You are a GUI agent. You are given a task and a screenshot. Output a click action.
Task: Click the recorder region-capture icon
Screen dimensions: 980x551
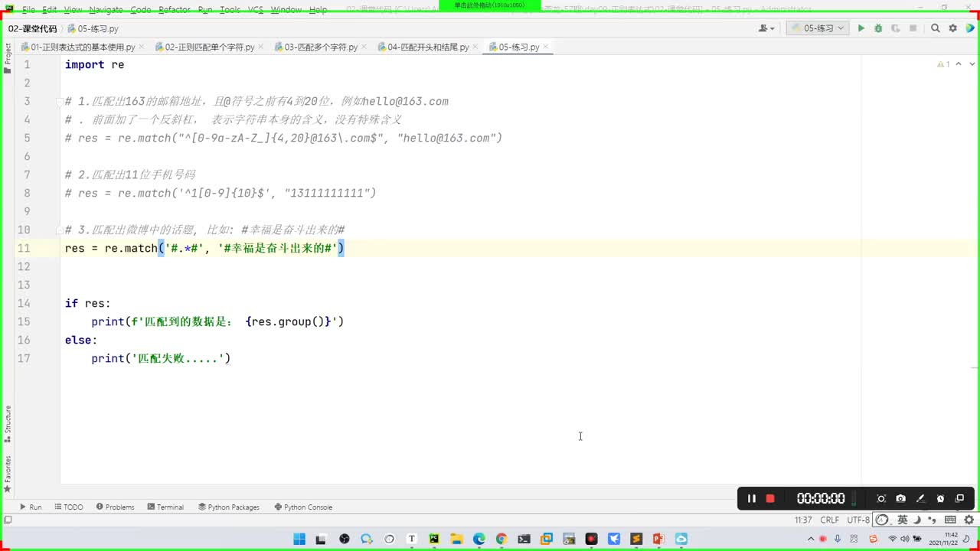pos(881,498)
